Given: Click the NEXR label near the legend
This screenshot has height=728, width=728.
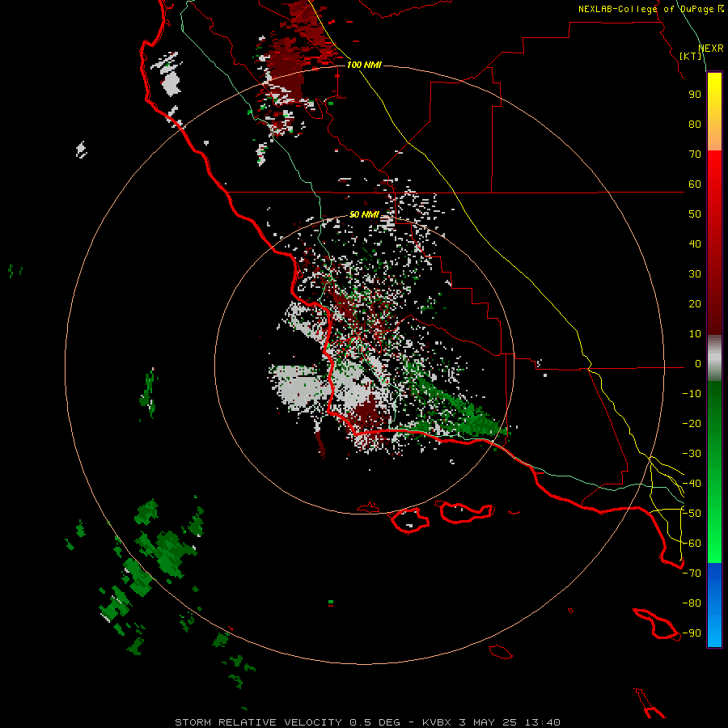Looking at the screenshot, I should coord(711,49).
